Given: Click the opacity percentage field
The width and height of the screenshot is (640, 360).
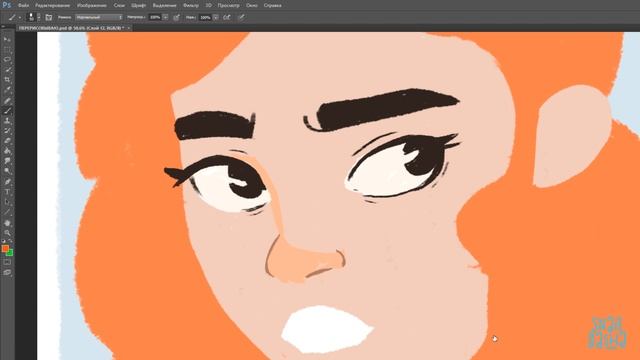Looking at the screenshot, I should [155, 17].
